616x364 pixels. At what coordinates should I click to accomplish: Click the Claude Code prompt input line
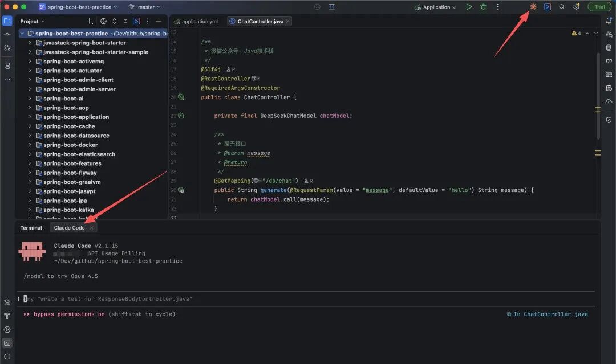(x=306, y=299)
